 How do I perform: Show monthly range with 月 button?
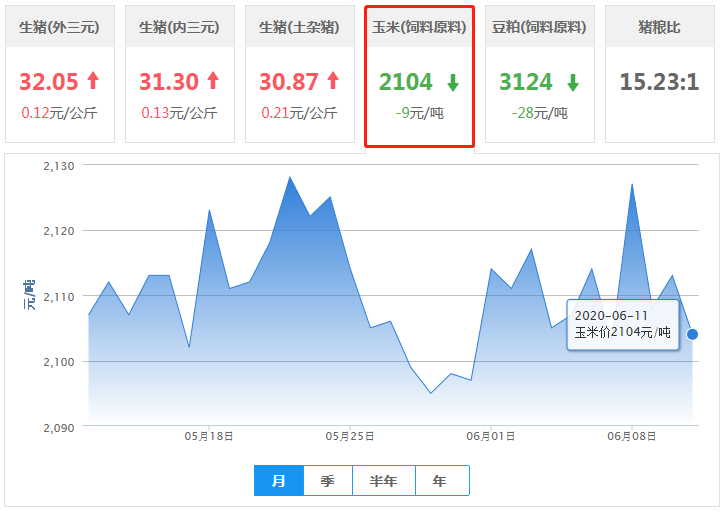pyautogui.click(x=279, y=481)
